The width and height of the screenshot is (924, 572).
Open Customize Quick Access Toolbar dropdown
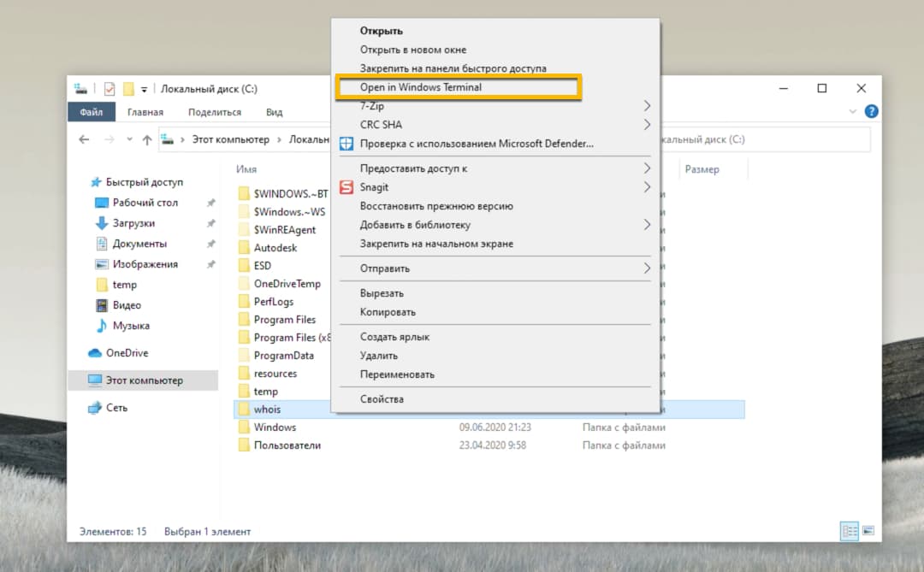click(x=144, y=90)
